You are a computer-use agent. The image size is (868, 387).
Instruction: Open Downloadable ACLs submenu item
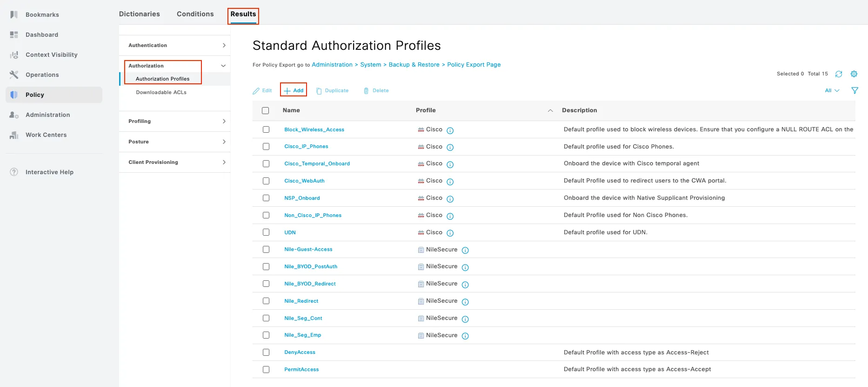click(x=161, y=92)
